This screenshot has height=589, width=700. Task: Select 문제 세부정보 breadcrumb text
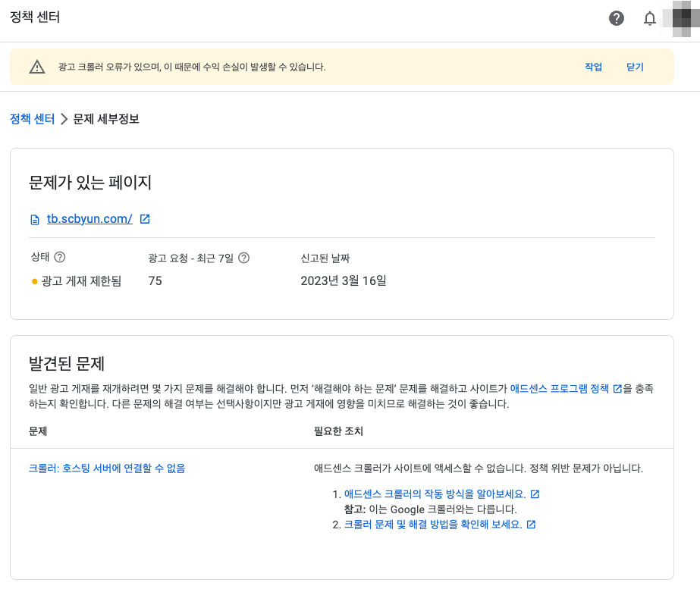106,119
